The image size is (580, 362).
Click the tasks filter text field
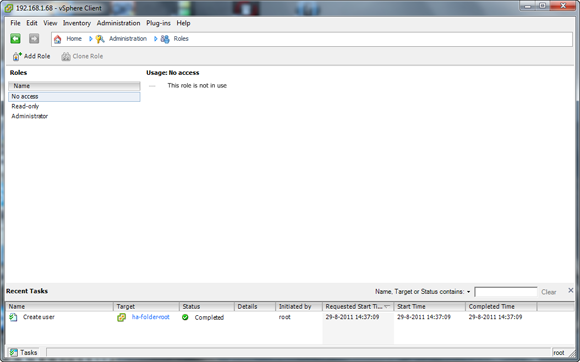506,292
